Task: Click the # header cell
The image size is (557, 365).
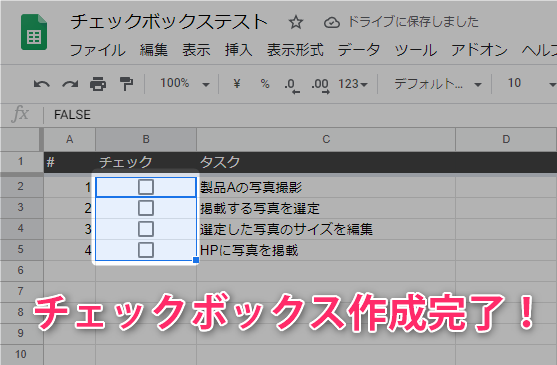Action: [70, 162]
